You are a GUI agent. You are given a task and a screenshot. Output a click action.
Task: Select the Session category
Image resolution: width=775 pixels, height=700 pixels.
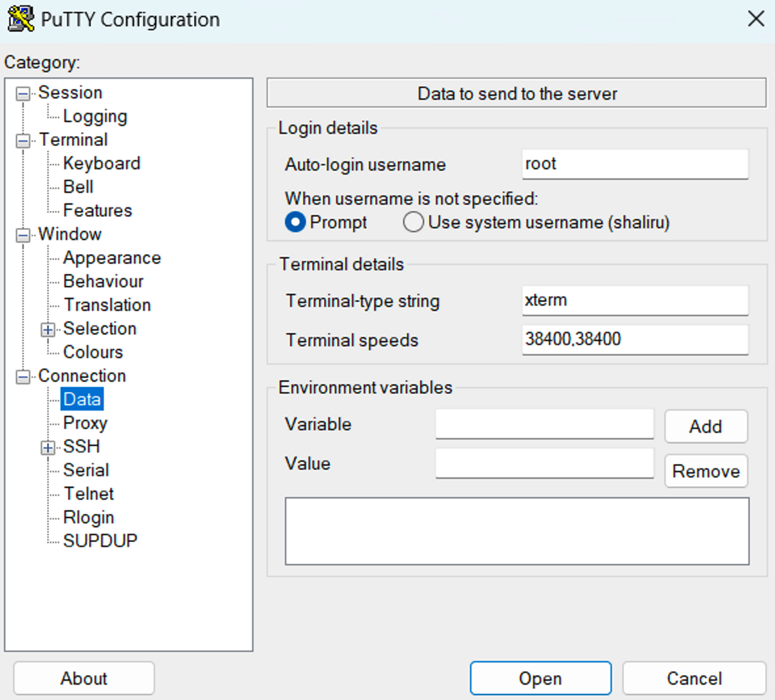coord(70,92)
